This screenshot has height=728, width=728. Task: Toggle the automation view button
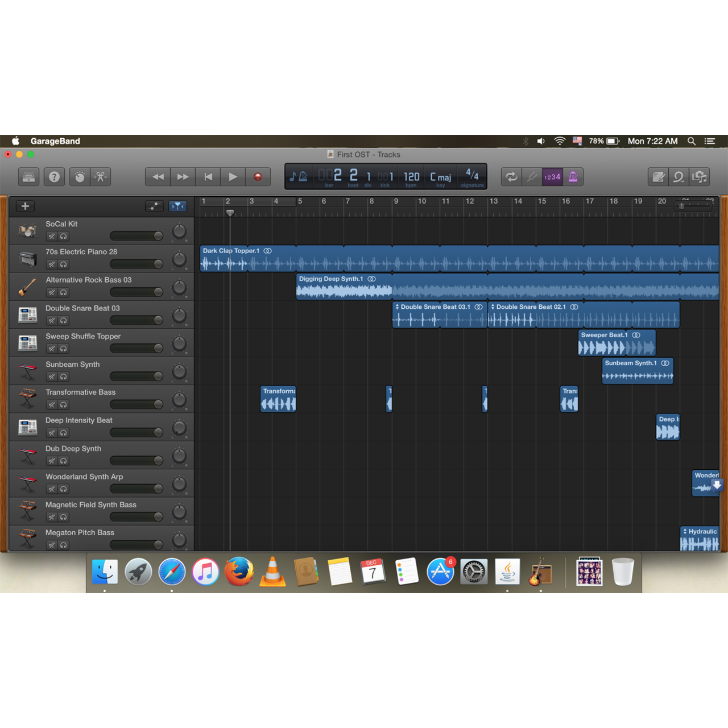point(154,206)
